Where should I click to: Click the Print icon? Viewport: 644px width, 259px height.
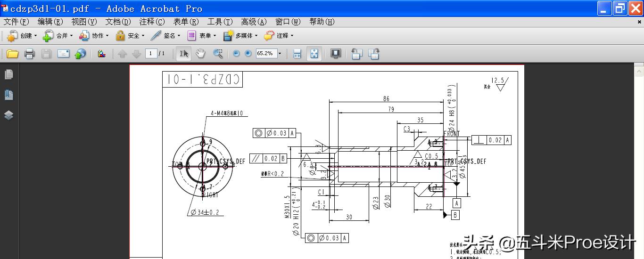coord(29,54)
